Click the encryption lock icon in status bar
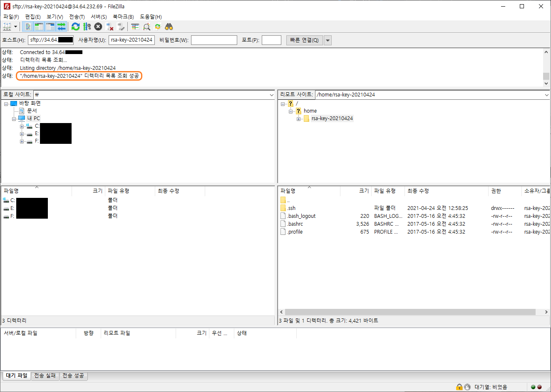Screen dimensions: 551x392 (x=459, y=387)
